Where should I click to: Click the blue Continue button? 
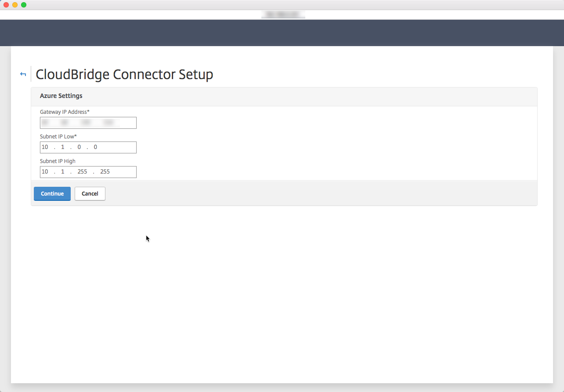(52, 194)
